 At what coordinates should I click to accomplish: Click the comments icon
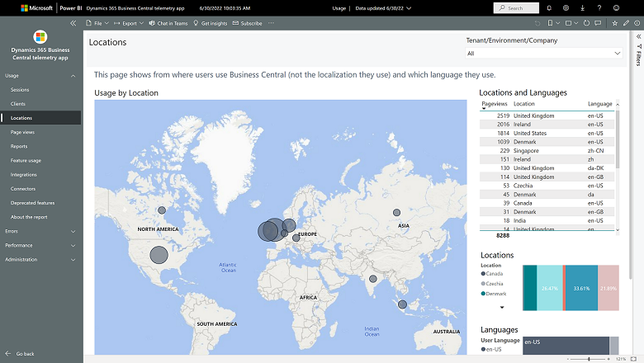pyautogui.click(x=598, y=23)
